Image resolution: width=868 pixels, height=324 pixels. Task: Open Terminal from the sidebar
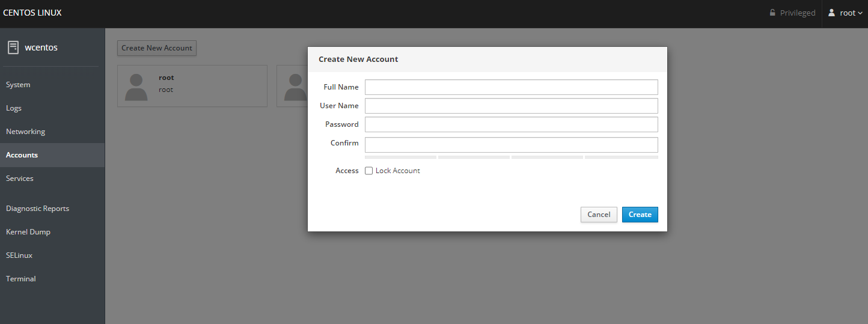point(52,279)
